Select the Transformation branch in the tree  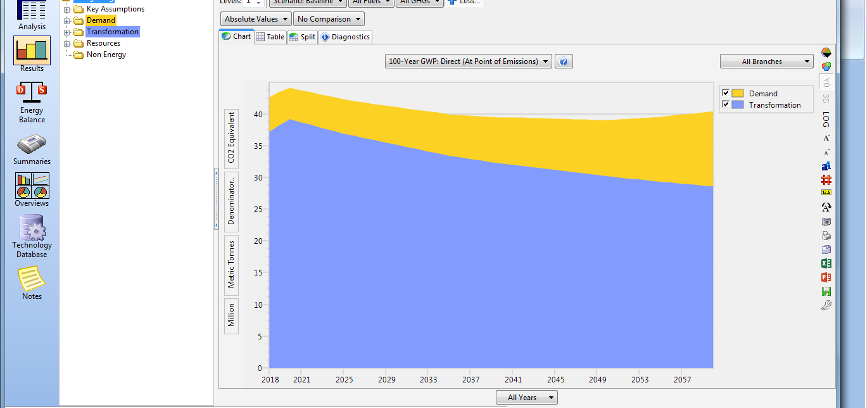[113, 32]
